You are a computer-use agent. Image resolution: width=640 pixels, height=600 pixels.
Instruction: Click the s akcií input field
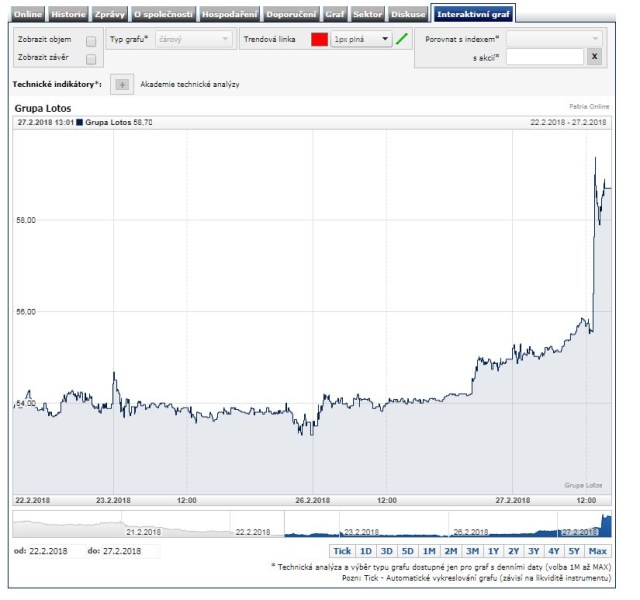click(x=543, y=57)
